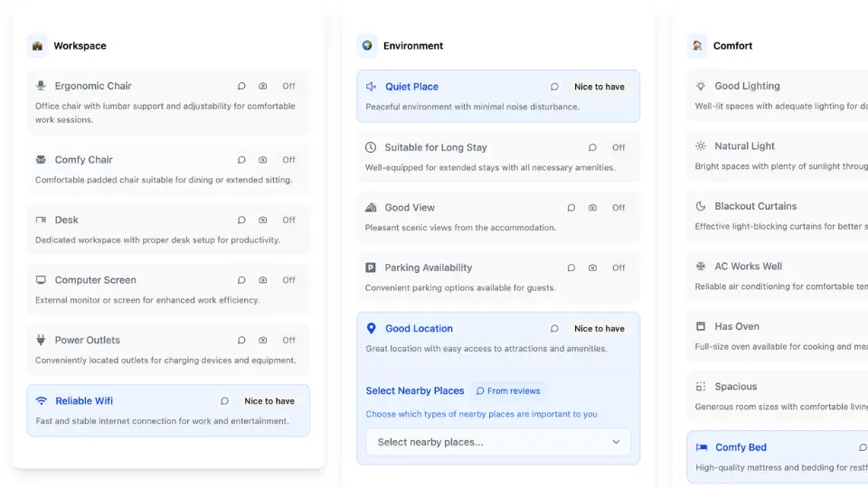Click the map pin icon on Good Location
Screen dimensions: 868x488
pyautogui.click(x=372, y=328)
